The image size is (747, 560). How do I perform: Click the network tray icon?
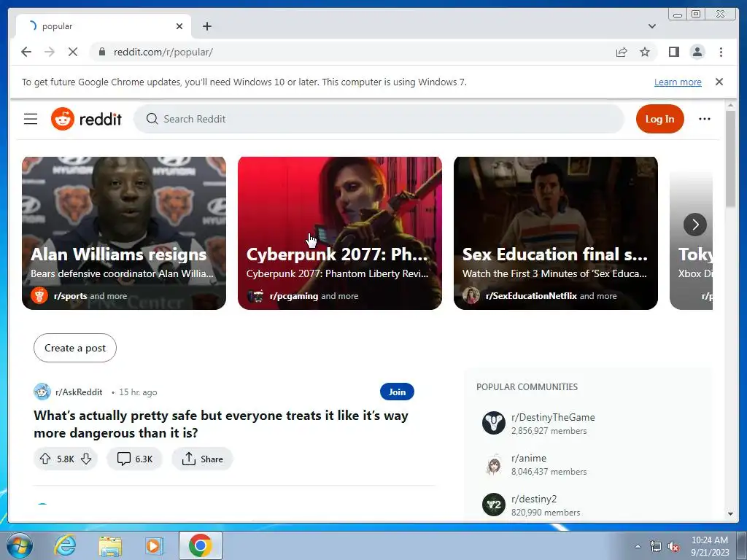(x=656, y=547)
